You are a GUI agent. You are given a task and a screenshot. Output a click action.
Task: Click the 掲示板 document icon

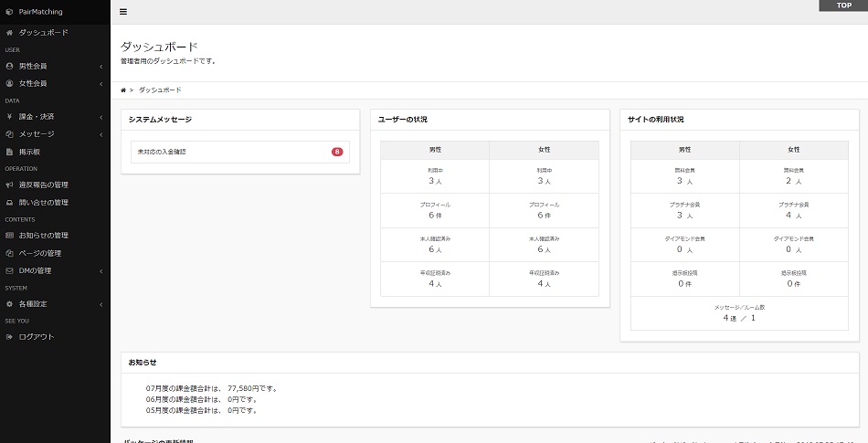[9, 152]
